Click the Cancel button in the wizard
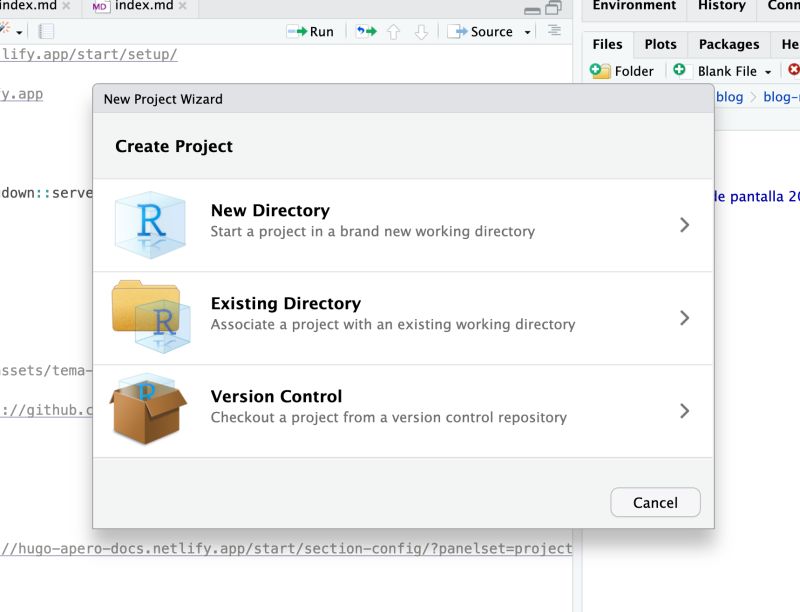This screenshot has height=612, width=800. click(655, 502)
